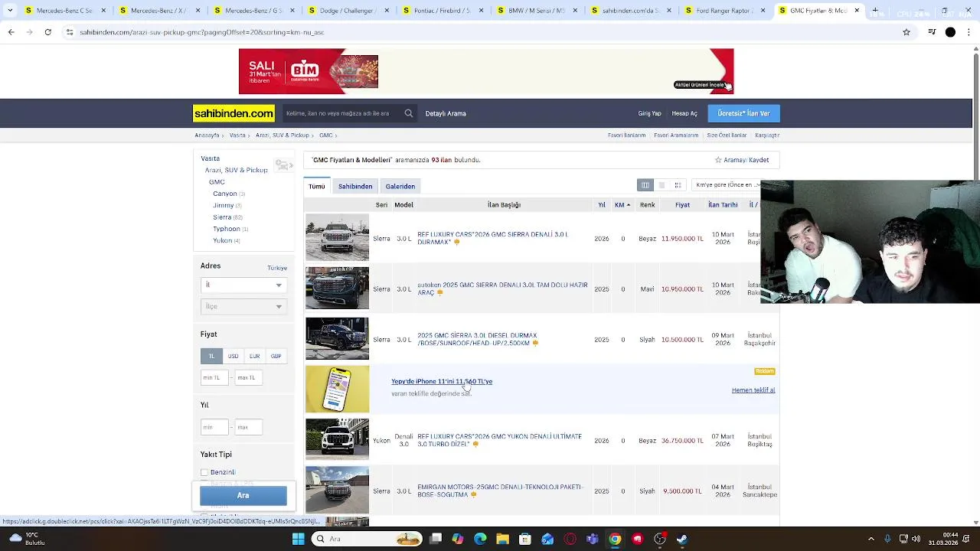The width and height of the screenshot is (980, 551).
Task: Open the Sierra (82) category link
Action: pos(227,217)
